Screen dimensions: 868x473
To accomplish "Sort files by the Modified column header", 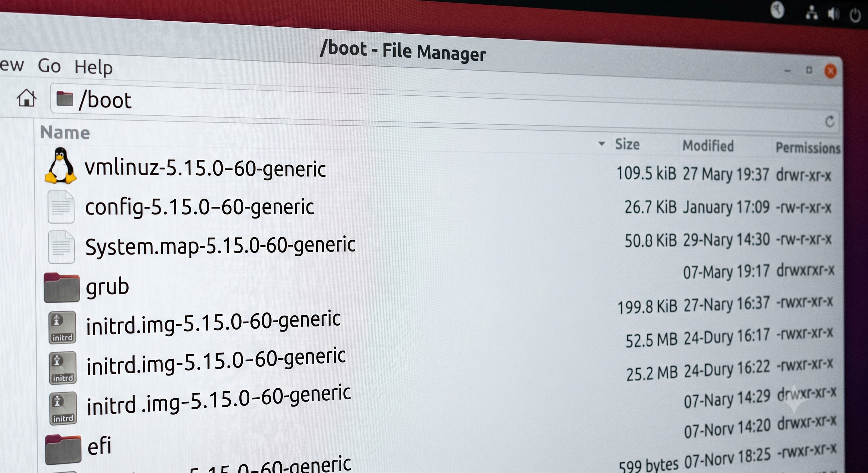I will click(708, 146).
